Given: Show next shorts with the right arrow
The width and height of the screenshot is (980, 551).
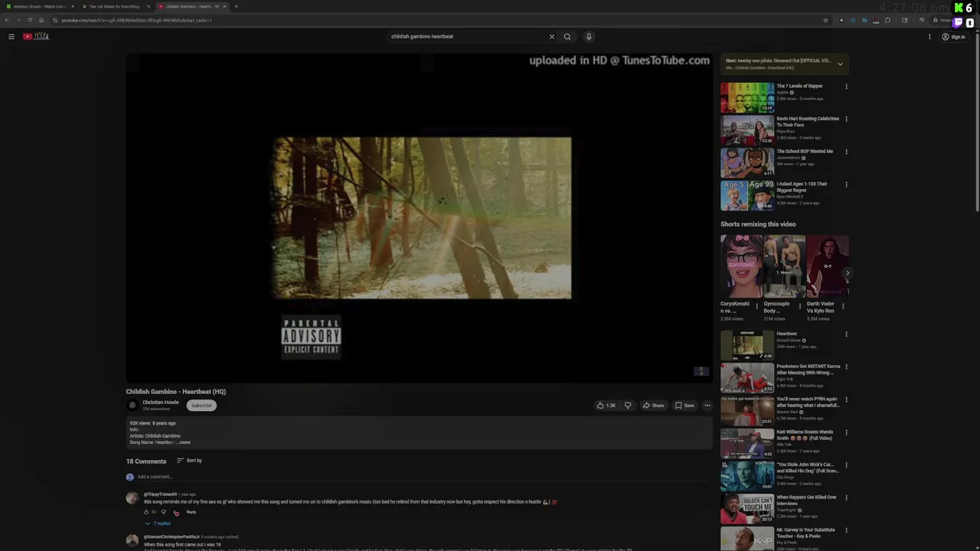Looking at the screenshot, I should point(847,272).
